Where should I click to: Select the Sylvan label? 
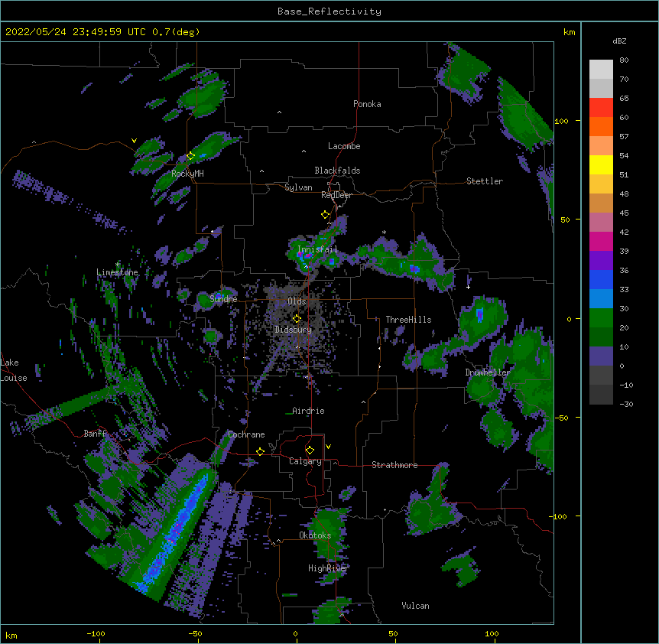point(298,187)
